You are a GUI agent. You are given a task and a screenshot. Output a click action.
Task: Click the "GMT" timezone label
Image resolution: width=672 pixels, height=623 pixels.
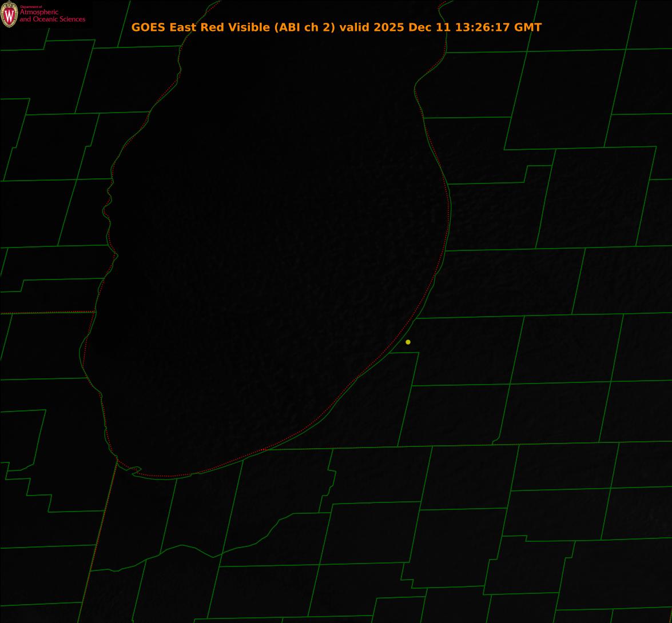click(x=527, y=27)
